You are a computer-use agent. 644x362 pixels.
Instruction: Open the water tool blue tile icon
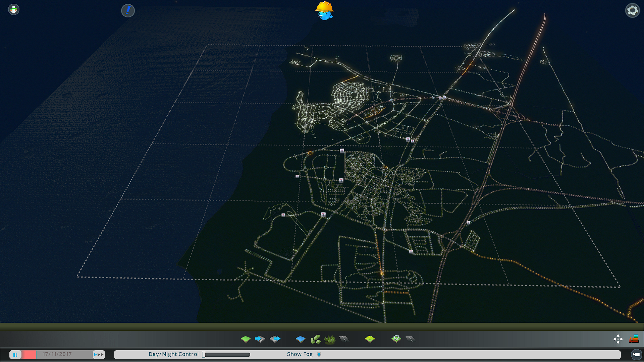[x=301, y=339]
